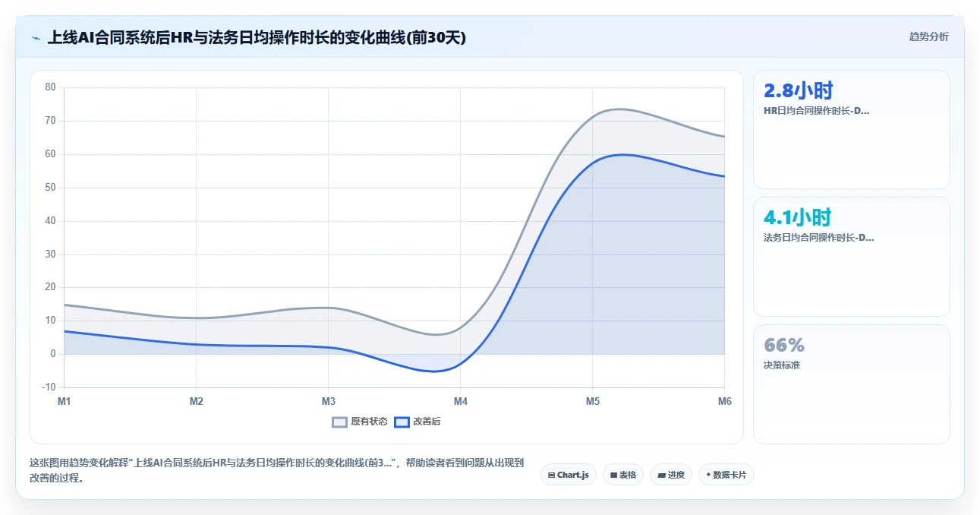Image resolution: width=980 pixels, height=515 pixels.
Task: Click the 50 y-axis value
Action: 51,188
